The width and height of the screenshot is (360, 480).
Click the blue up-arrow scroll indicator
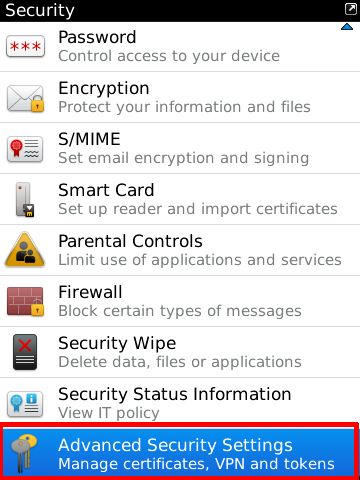347,27
